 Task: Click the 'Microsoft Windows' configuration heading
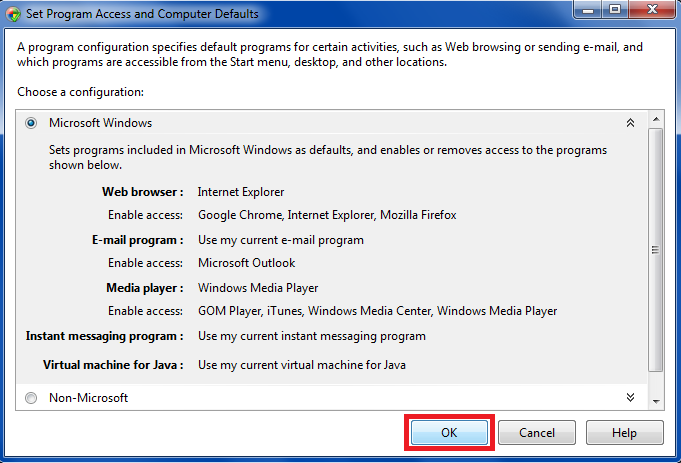(100, 123)
